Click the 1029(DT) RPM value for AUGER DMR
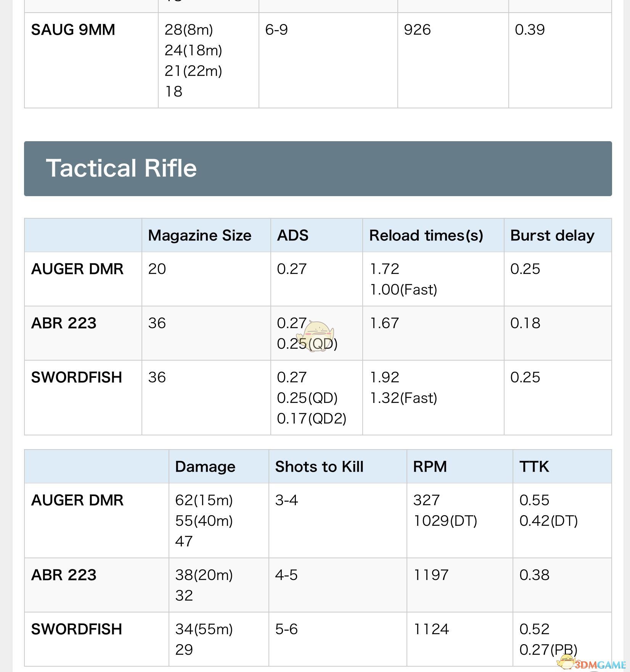 445,521
